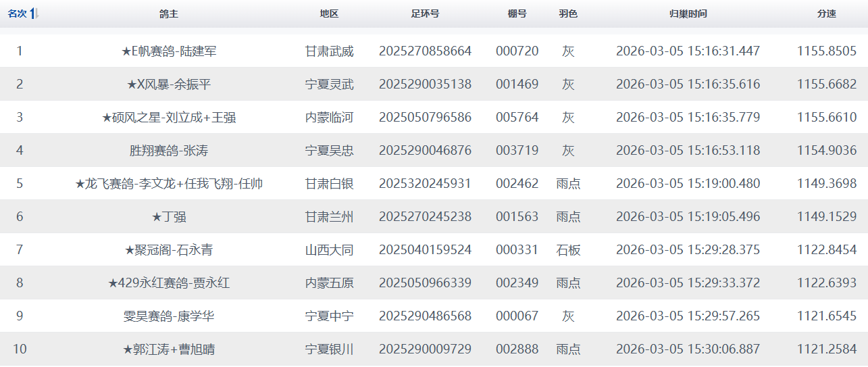Open owner ★E帆赛鸽-陆建军 entry
Screen dimensions: 868x367
(x=169, y=51)
